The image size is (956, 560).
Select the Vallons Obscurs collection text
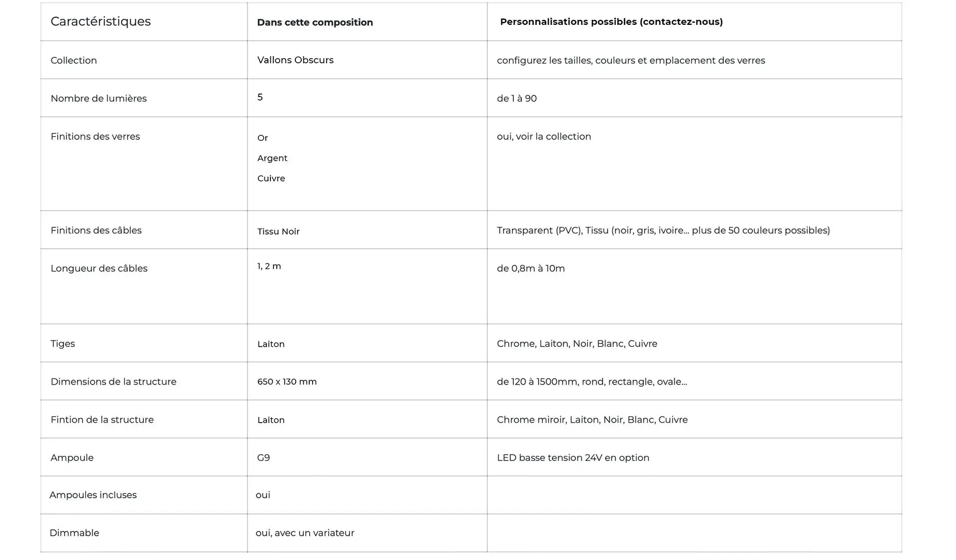[x=295, y=60]
